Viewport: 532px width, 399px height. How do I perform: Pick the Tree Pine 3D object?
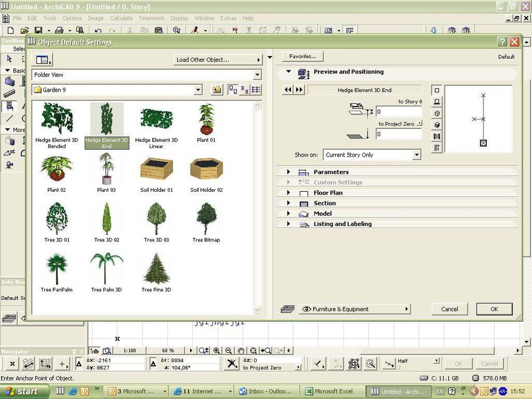(157, 272)
